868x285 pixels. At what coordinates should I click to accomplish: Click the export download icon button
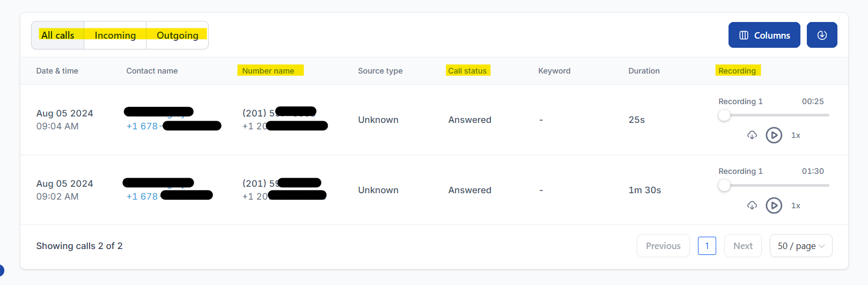[822, 35]
